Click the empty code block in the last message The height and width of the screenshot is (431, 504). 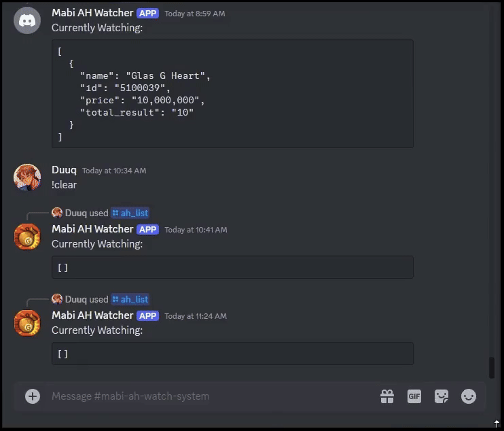coord(232,354)
